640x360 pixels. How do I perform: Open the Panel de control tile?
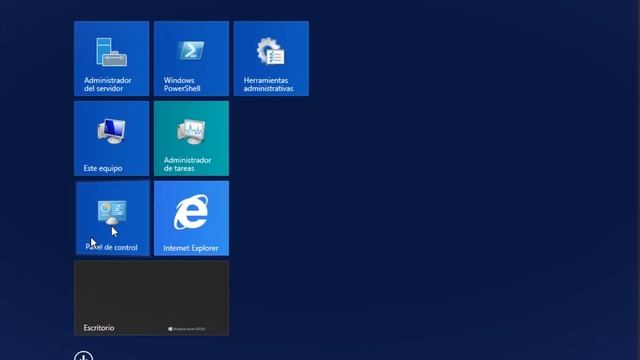click(x=113, y=218)
